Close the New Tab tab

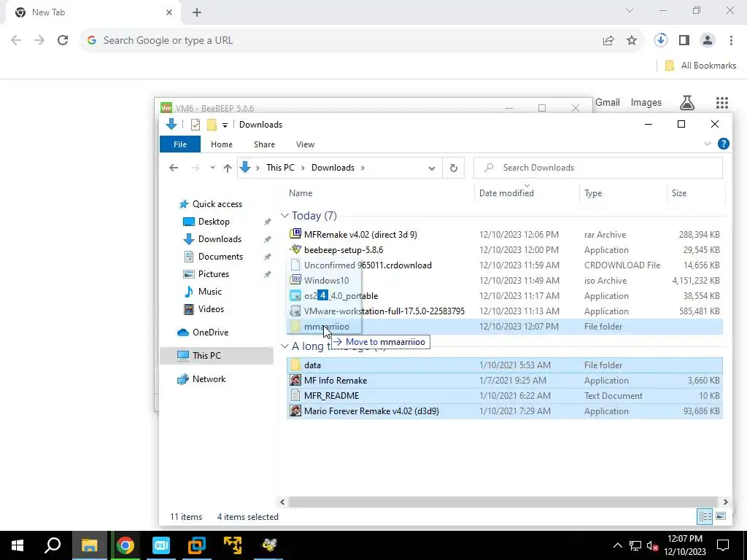[x=169, y=12]
